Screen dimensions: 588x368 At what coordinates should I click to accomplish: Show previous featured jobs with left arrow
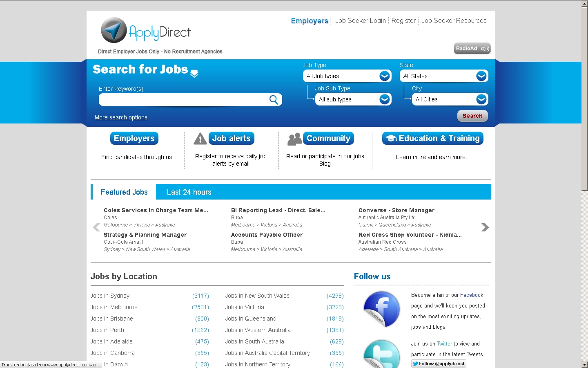96,227
